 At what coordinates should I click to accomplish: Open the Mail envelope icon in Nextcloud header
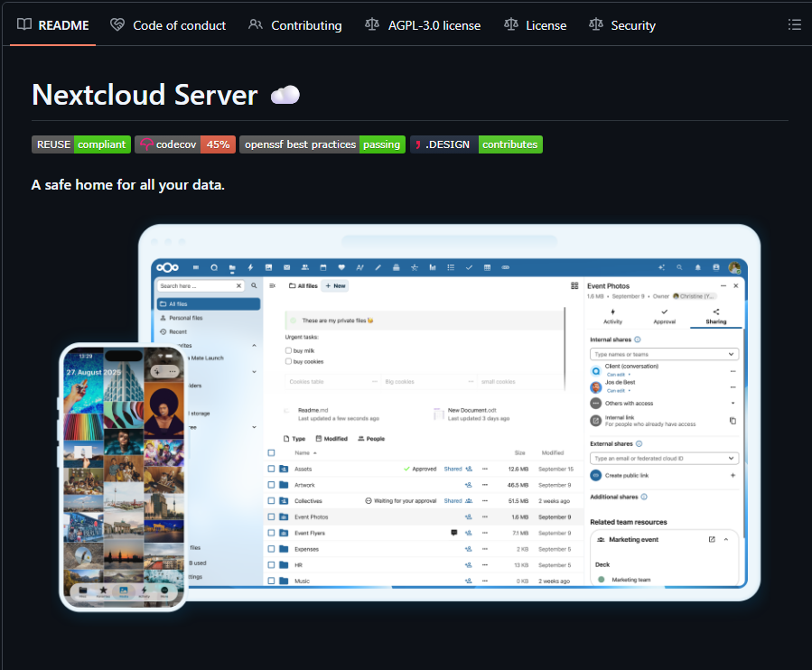tap(287, 267)
